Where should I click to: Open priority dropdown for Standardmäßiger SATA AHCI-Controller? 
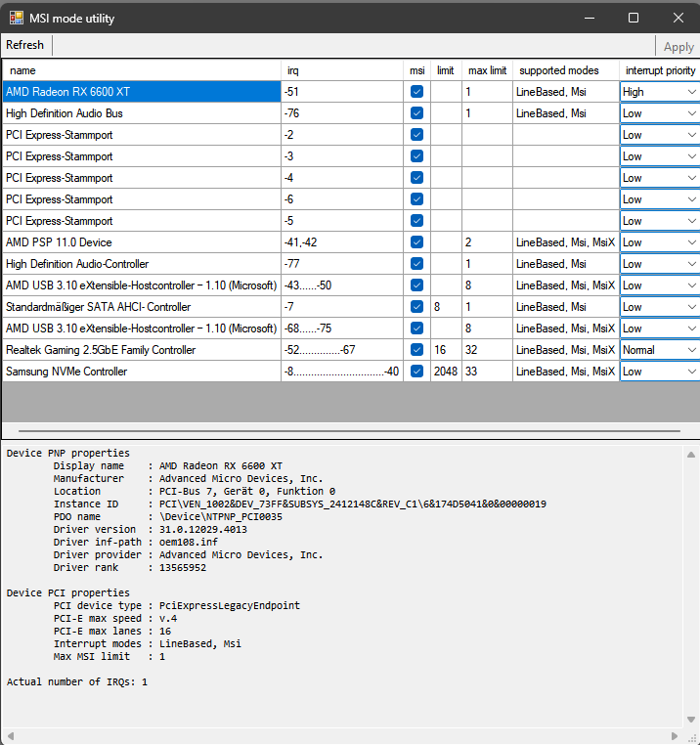(x=660, y=307)
